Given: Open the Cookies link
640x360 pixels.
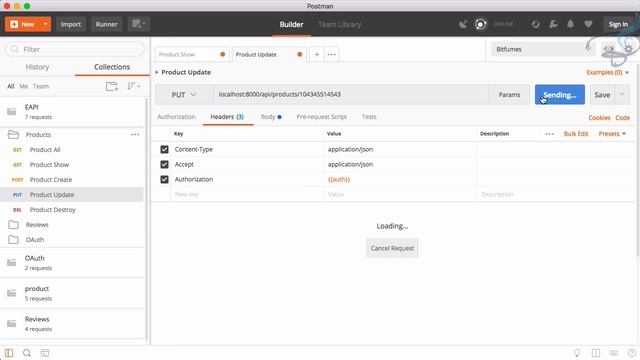Looking at the screenshot, I should (599, 118).
